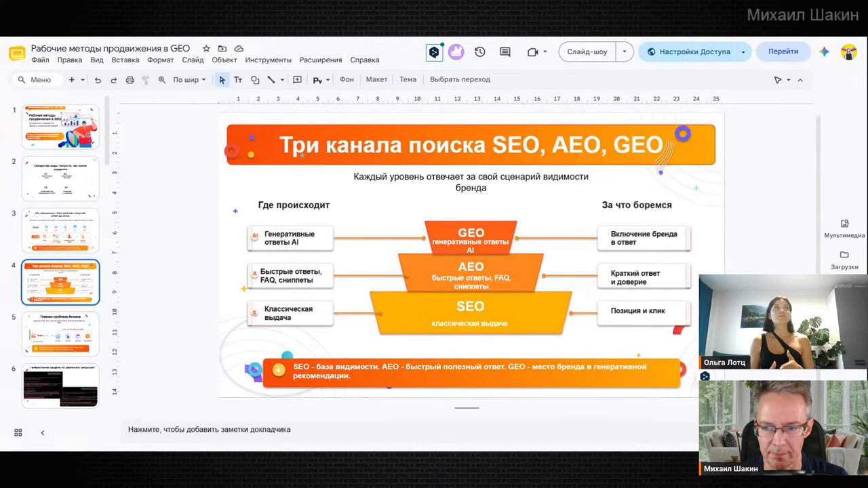Click the Настройки Доступа share button
This screenshot has height=488, width=868.
point(688,52)
